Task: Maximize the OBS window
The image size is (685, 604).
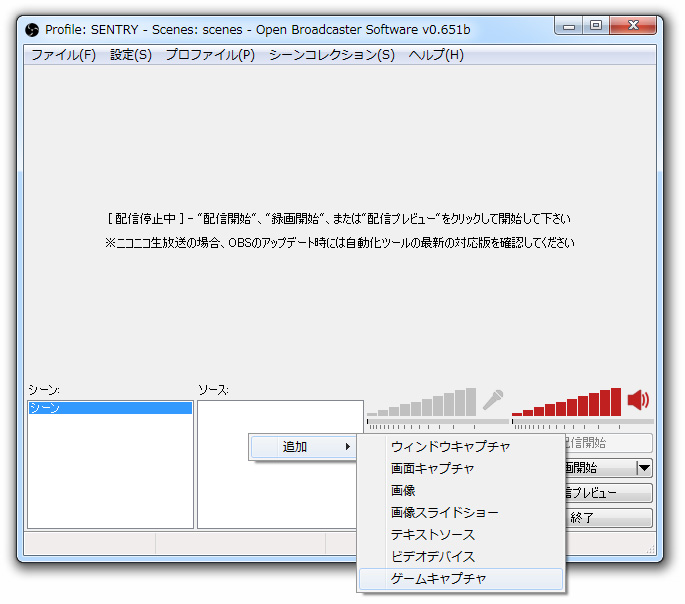Action: click(595, 26)
